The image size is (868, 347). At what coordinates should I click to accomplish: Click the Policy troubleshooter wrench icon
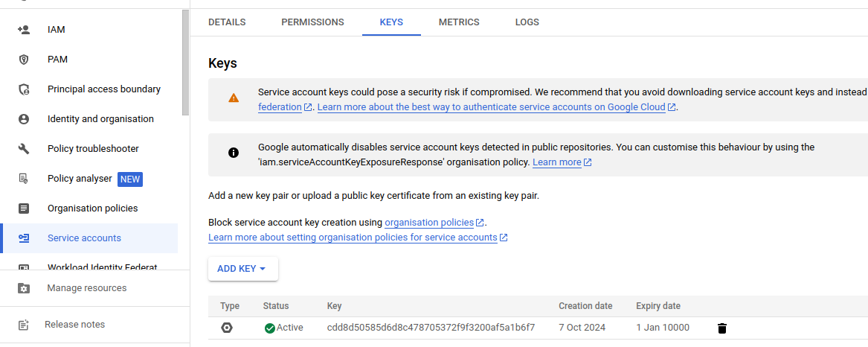coord(24,149)
